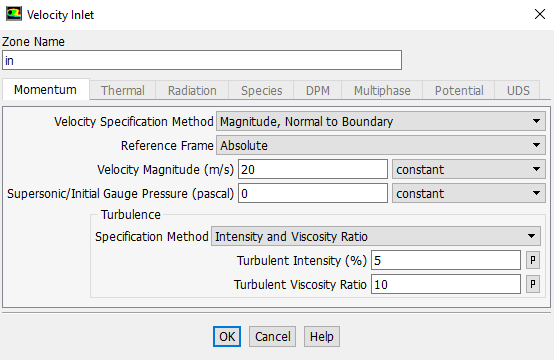Close the Velocity Inlet dialog

[x=540, y=14]
